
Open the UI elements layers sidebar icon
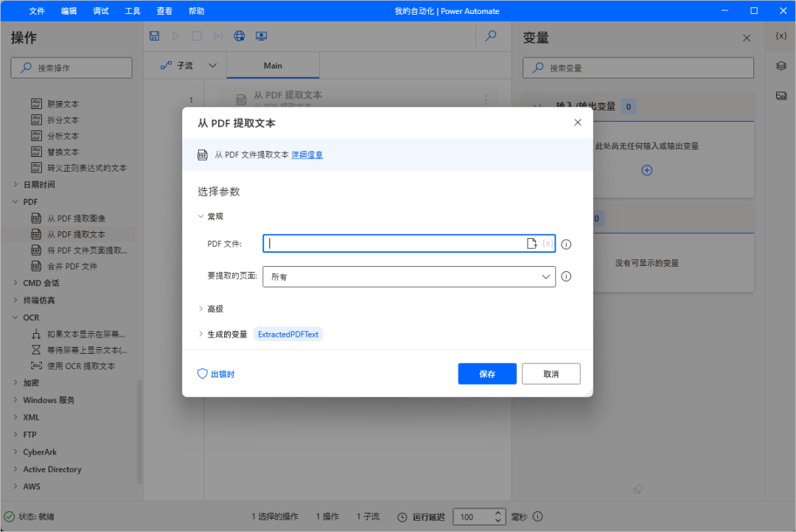pos(781,66)
